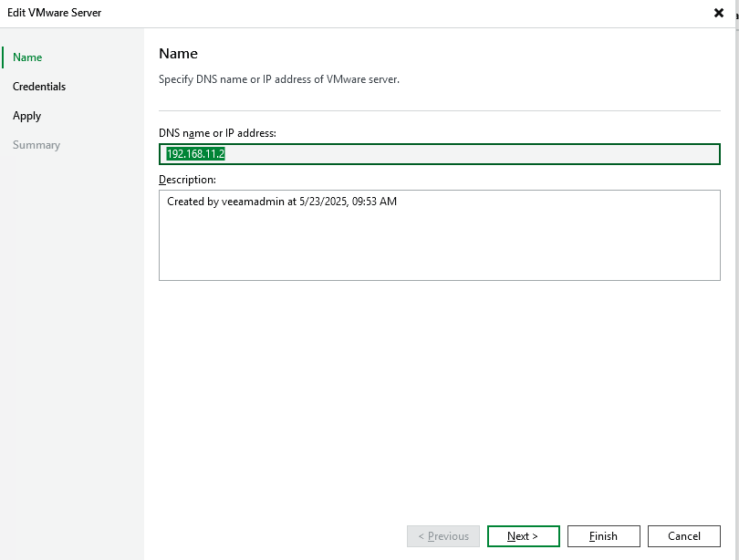Click the DNS name or IP address field
Viewport: 739px width, 560px height.
point(439,154)
